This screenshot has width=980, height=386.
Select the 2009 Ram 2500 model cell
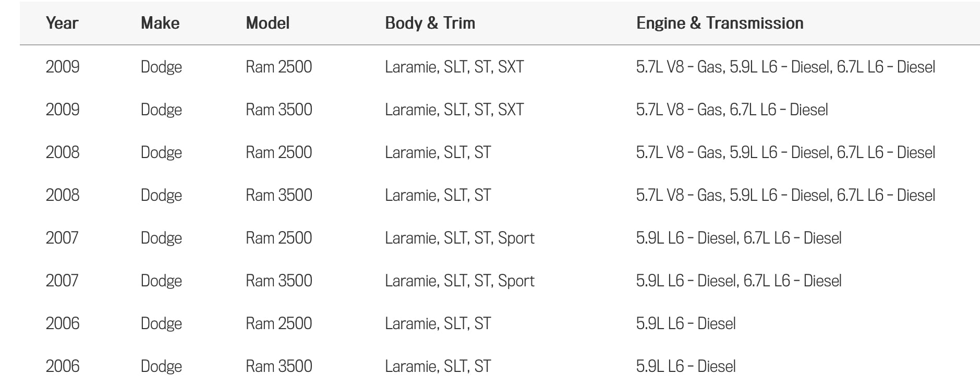coord(279,67)
